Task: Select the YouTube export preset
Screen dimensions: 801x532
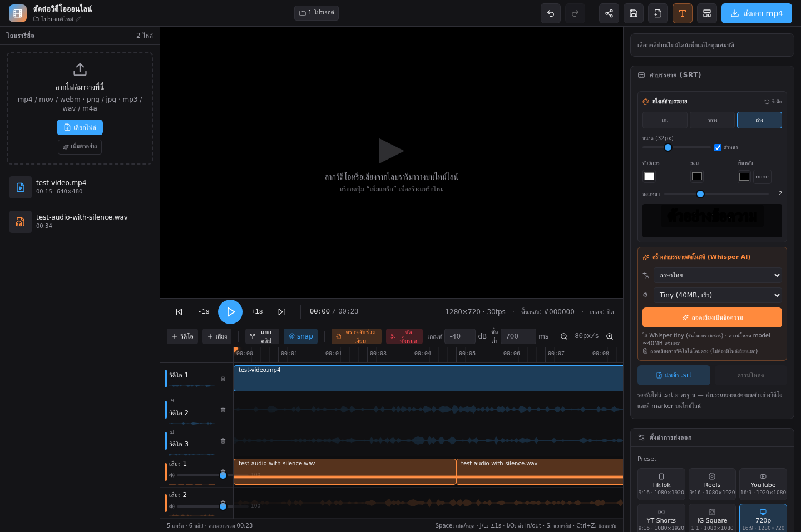Action: (x=763, y=484)
